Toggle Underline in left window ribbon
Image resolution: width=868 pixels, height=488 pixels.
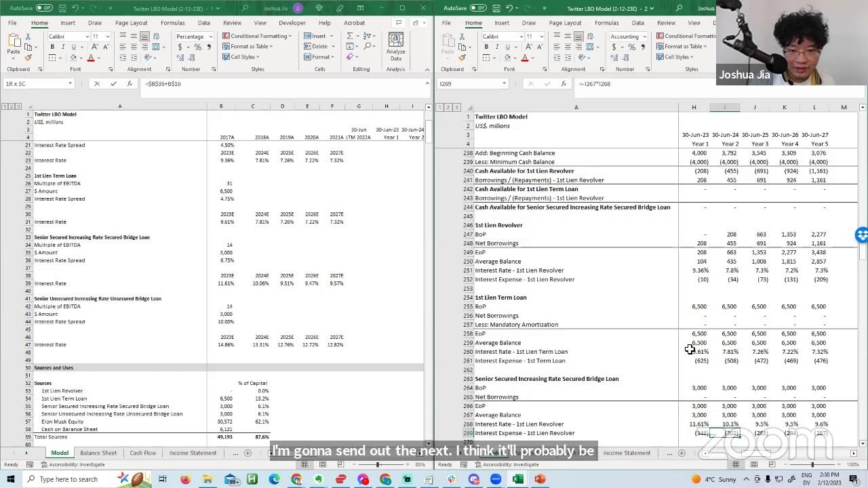point(74,47)
